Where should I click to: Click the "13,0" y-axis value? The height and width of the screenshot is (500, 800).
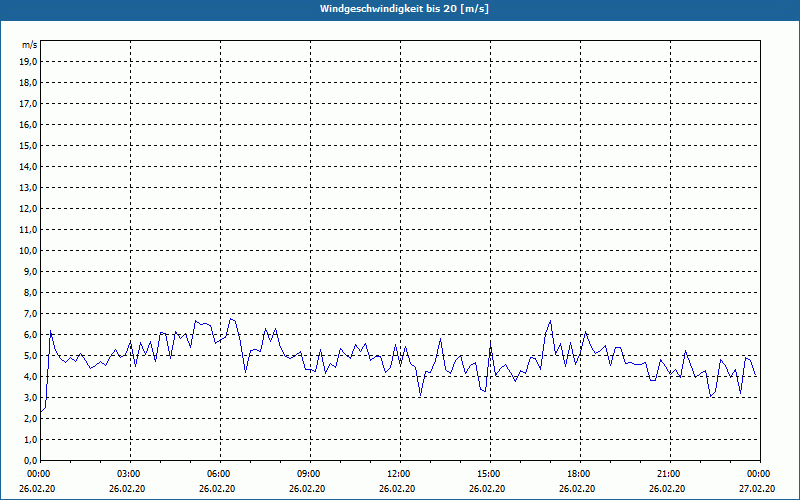tap(28, 187)
